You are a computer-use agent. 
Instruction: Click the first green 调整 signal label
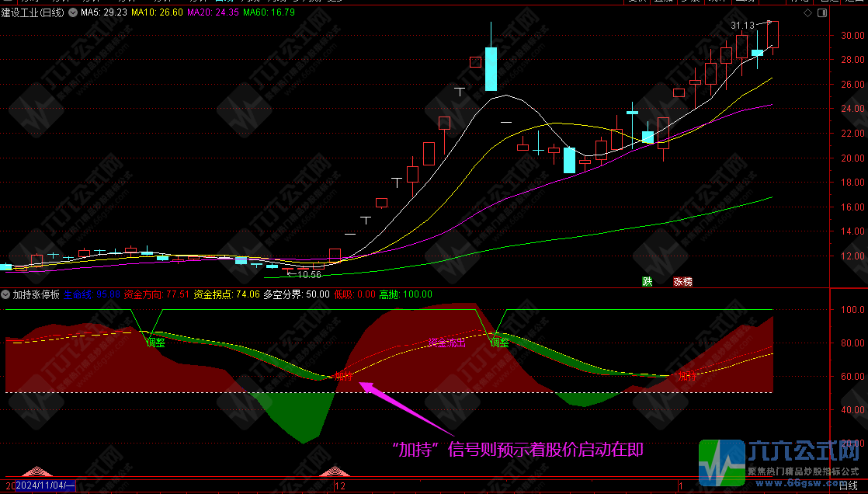click(x=155, y=341)
